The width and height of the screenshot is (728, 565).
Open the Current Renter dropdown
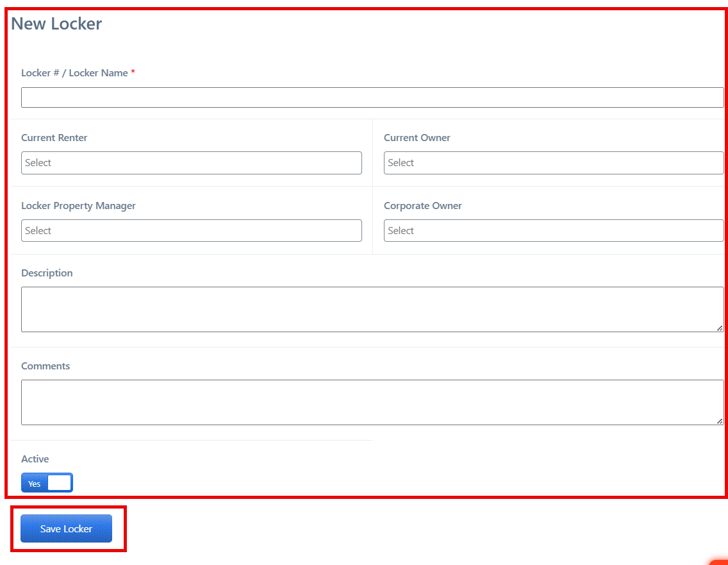(x=191, y=163)
